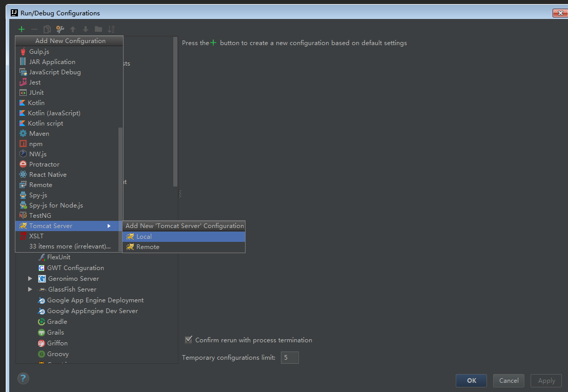The image size is (568, 392).
Task: Select Spy-js for Node.js entry
Action: tap(67, 205)
